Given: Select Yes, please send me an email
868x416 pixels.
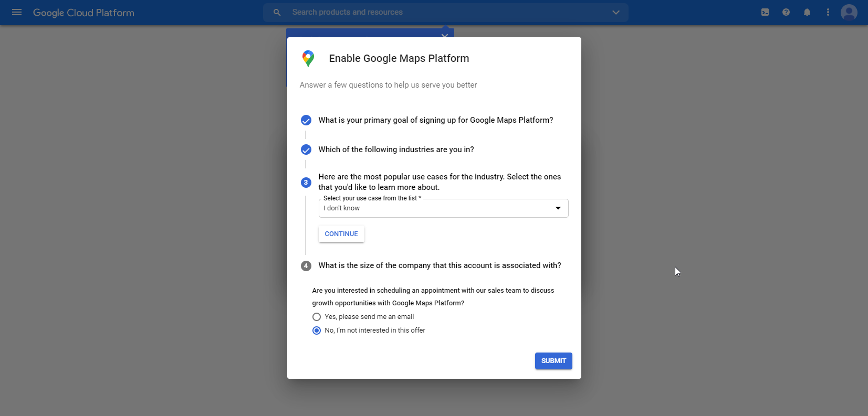Looking at the screenshot, I should point(317,317).
